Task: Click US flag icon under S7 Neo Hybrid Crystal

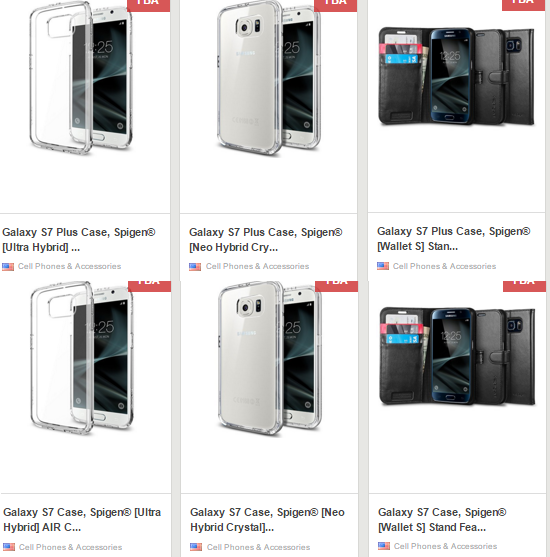Action: (x=196, y=547)
